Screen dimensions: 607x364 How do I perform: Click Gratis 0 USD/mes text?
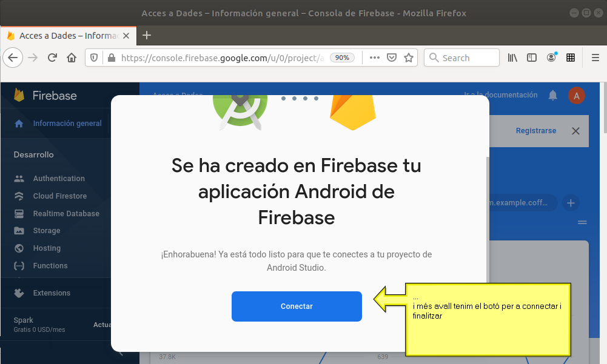coord(39,329)
